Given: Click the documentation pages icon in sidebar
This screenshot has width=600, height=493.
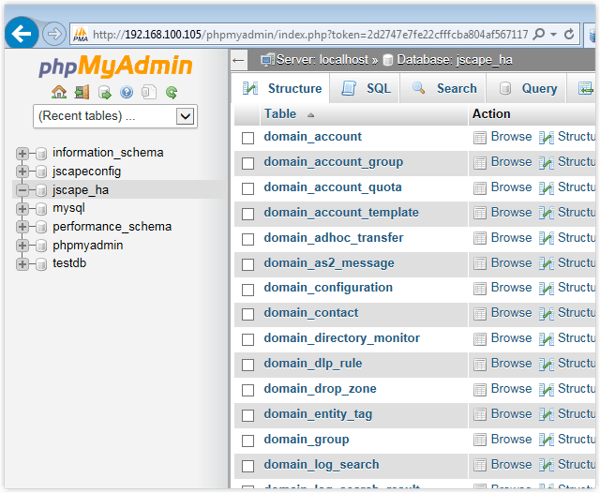Looking at the screenshot, I should point(149,92).
